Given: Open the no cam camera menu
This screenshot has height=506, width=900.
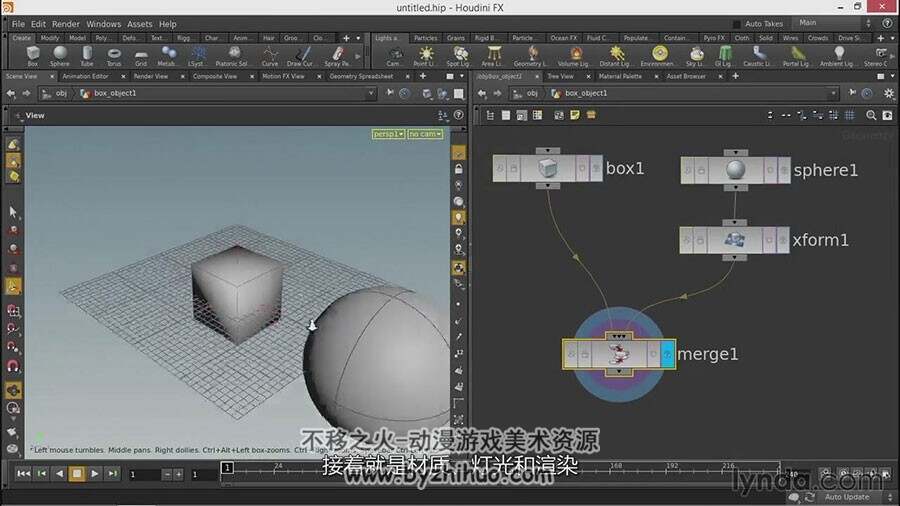Looking at the screenshot, I should click(x=425, y=134).
